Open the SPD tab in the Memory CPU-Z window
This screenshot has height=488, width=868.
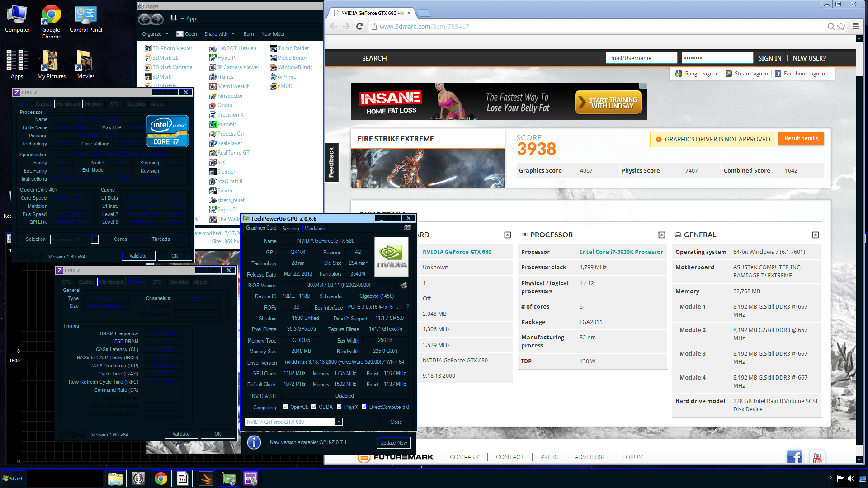click(157, 282)
